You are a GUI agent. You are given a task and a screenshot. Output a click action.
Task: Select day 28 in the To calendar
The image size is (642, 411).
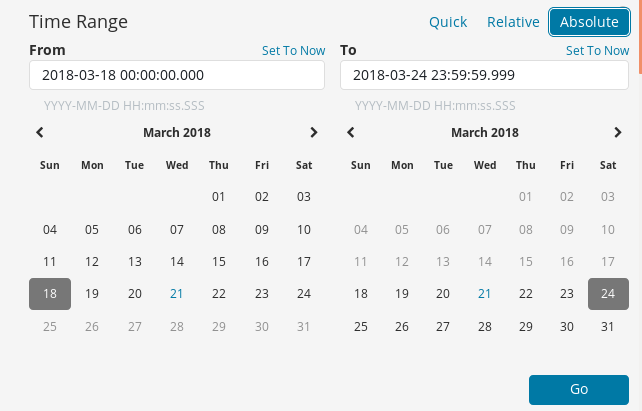point(485,327)
